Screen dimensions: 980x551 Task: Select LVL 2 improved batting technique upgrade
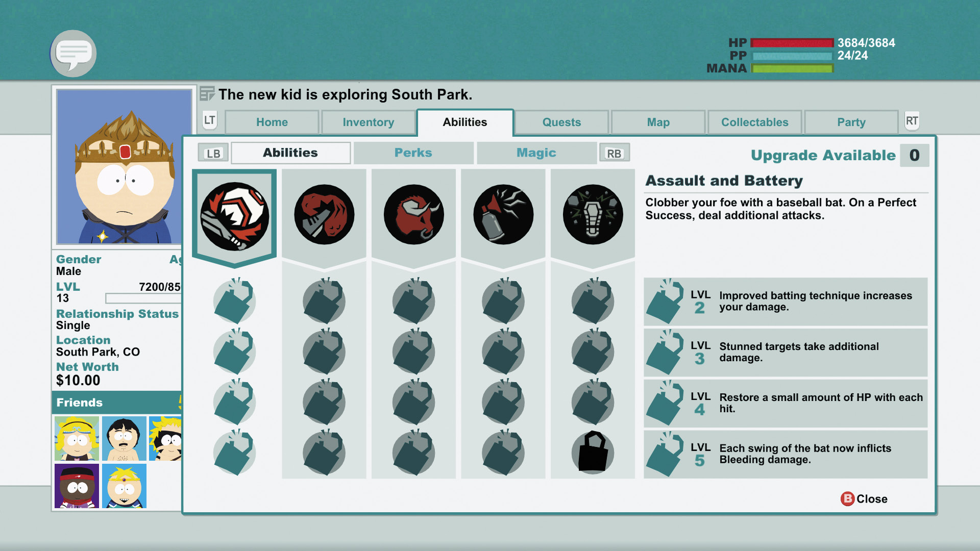click(786, 302)
